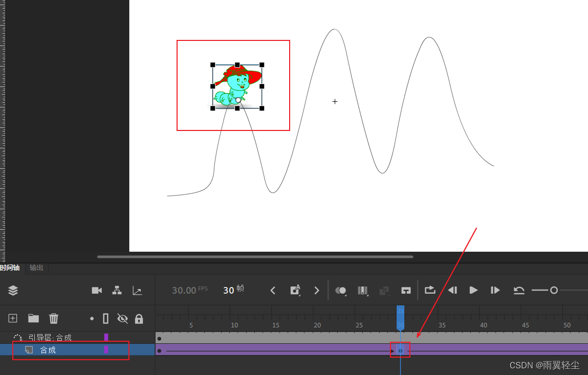Select frame 1 keyframe of 合成 layer

[x=159, y=350]
